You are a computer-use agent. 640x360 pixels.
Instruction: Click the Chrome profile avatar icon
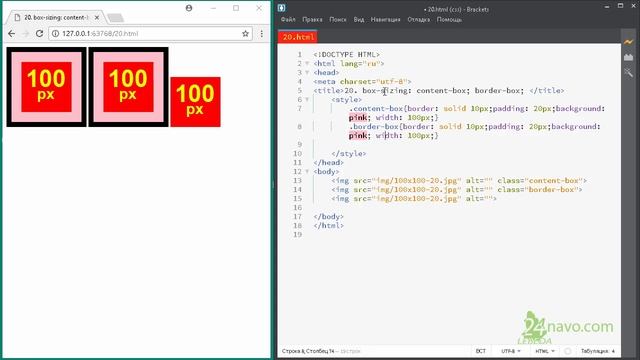pos(189,8)
